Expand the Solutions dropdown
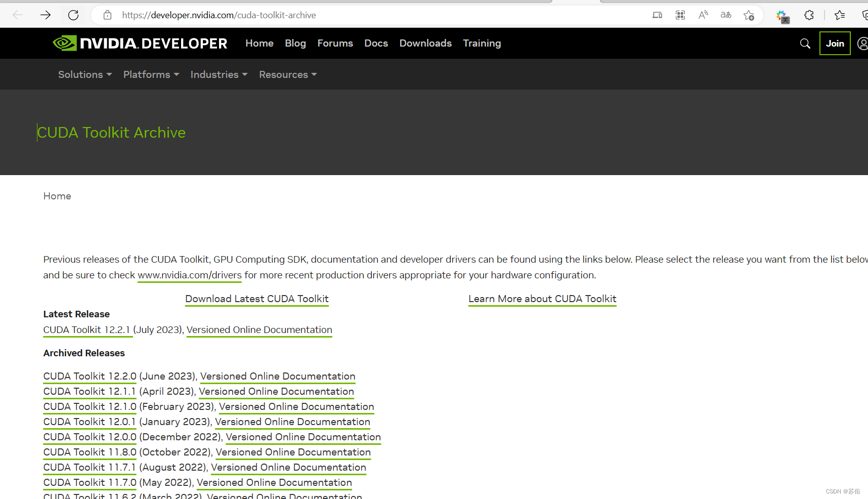 pyautogui.click(x=84, y=74)
